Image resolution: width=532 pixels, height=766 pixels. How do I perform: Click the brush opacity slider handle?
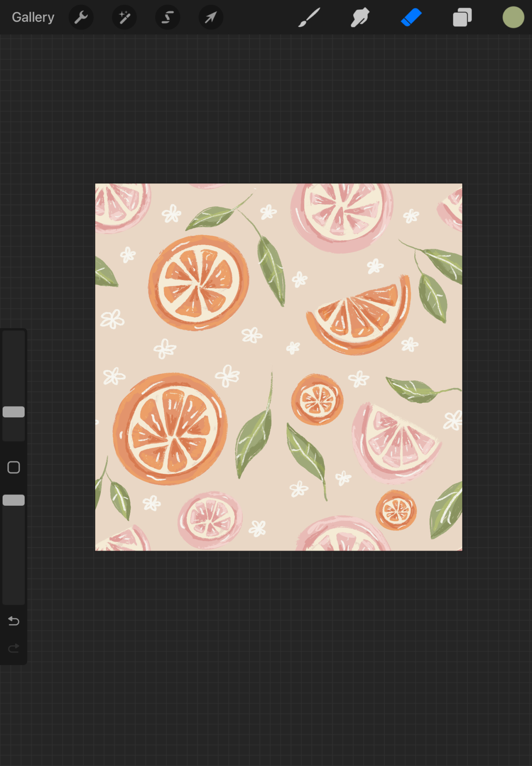(x=14, y=500)
